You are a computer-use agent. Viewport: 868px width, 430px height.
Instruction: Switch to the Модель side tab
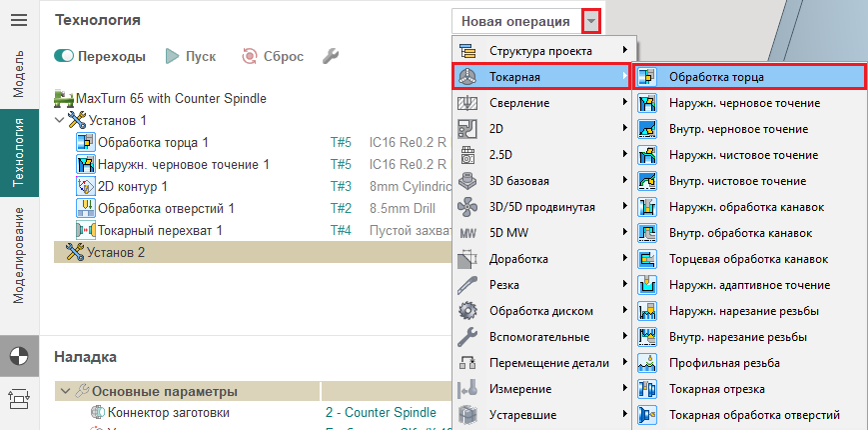click(x=19, y=77)
